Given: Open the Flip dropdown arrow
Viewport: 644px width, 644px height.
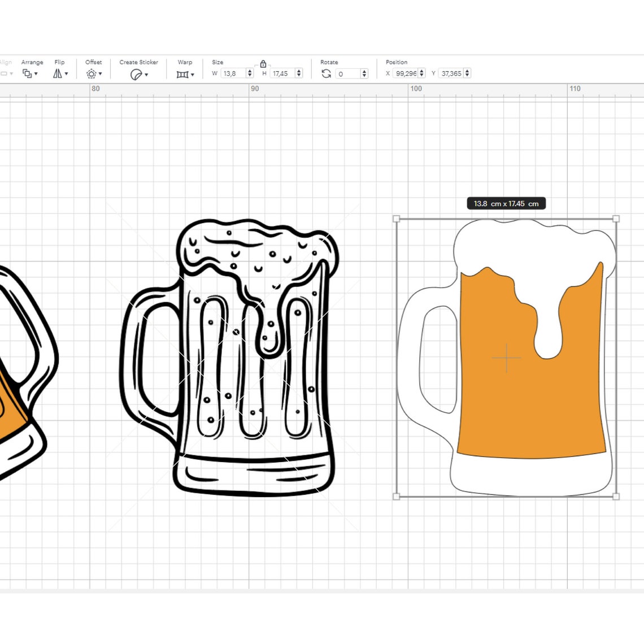Looking at the screenshot, I should (66, 74).
